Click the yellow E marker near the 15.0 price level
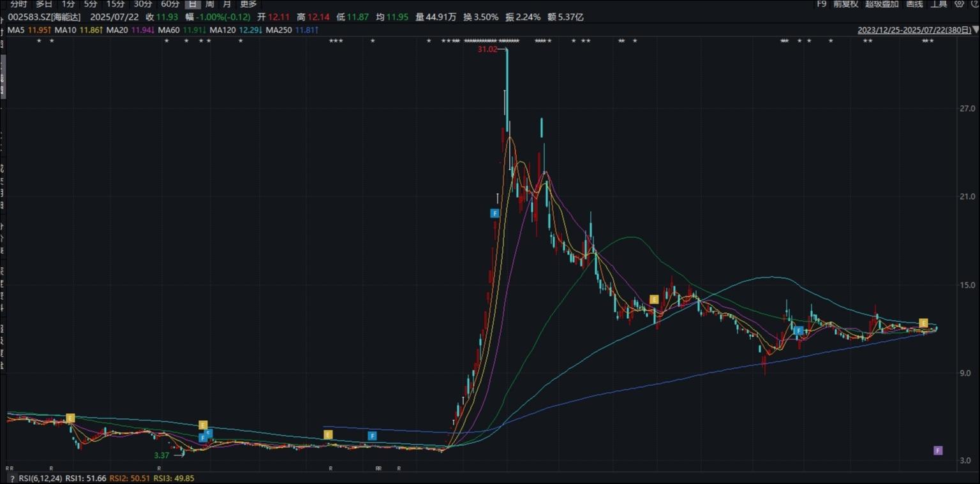The height and width of the screenshot is (484, 980). click(x=654, y=299)
